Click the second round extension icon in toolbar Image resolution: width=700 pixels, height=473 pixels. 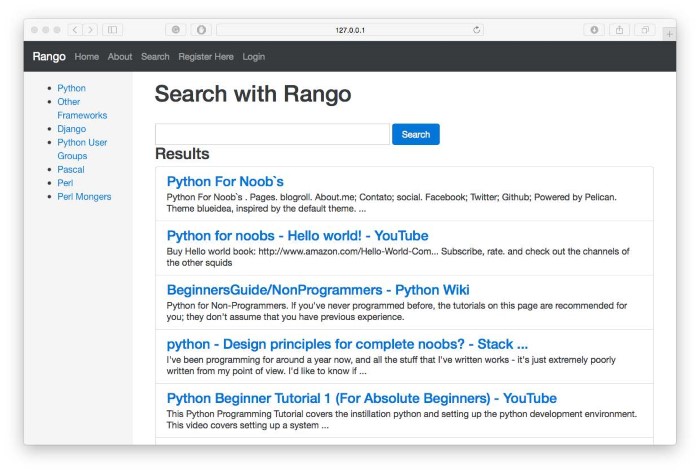(201, 30)
